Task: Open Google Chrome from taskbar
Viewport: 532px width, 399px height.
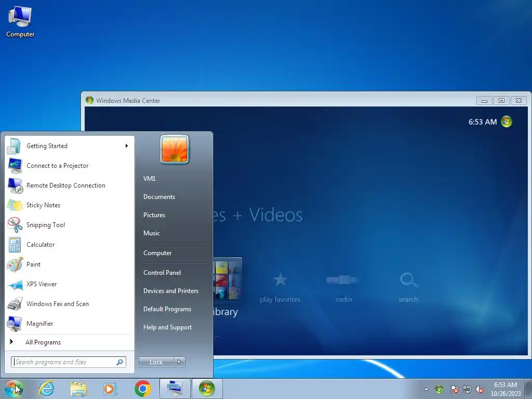Action: pyautogui.click(x=142, y=389)
